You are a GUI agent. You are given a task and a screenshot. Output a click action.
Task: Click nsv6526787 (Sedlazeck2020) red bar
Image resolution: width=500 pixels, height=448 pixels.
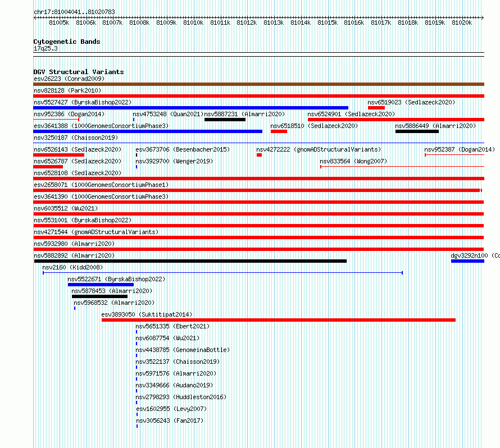[x=48, y=167]
